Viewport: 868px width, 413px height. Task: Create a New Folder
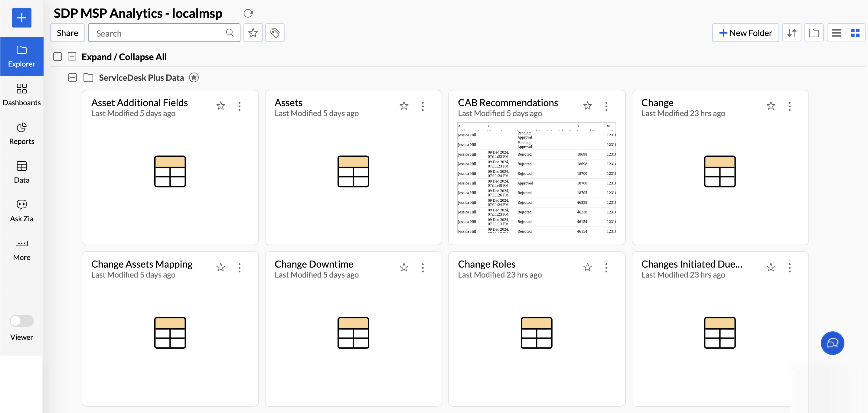[x=745, y=33]
